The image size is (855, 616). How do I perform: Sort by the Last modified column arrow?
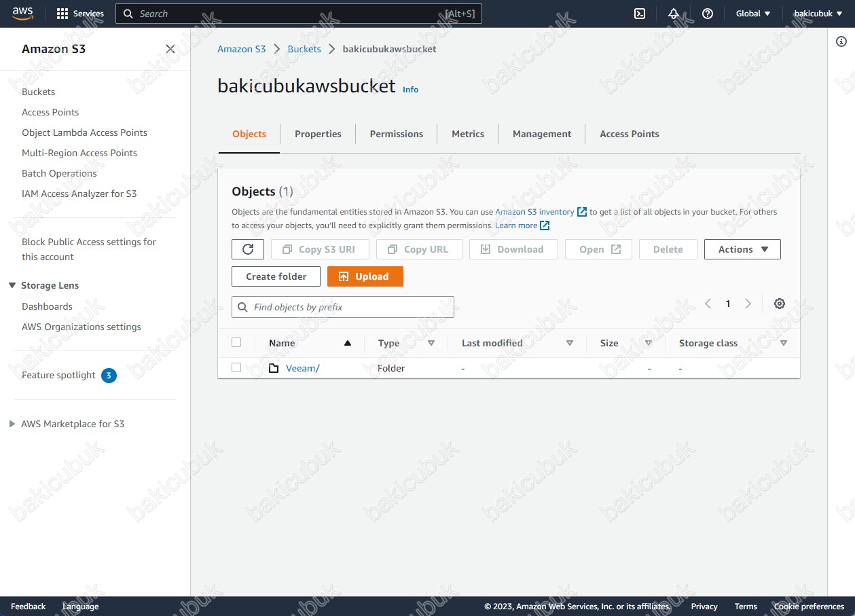(570, 343)
